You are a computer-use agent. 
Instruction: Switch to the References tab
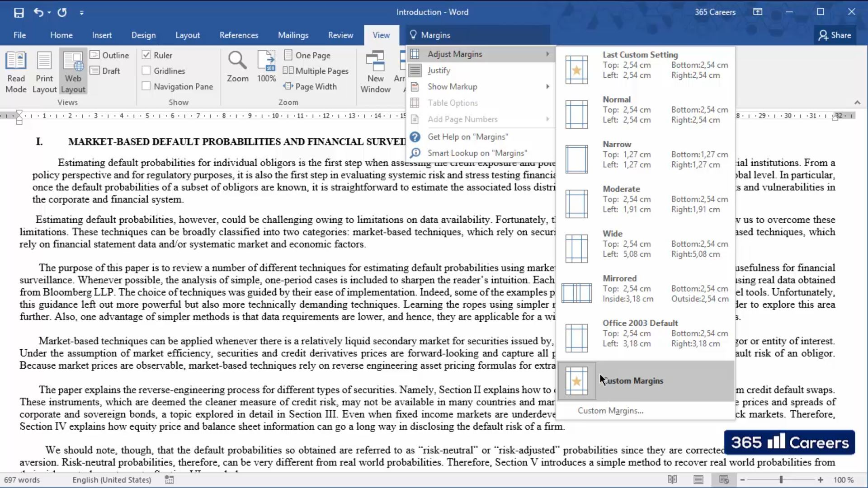[239, 35]
